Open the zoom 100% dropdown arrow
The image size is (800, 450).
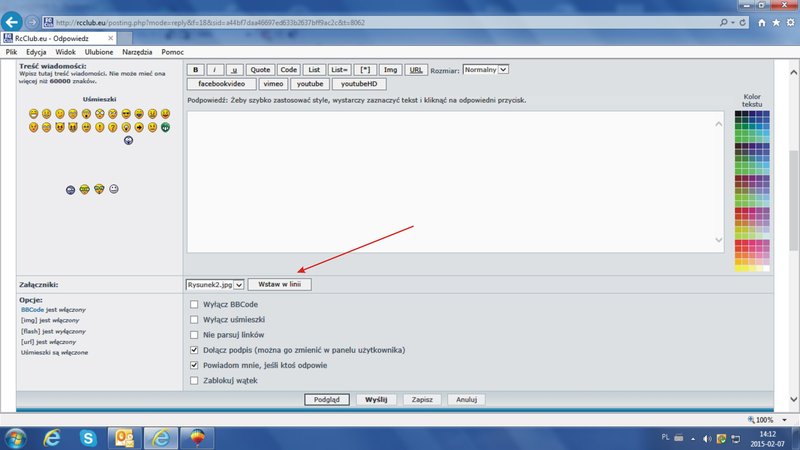784,420
